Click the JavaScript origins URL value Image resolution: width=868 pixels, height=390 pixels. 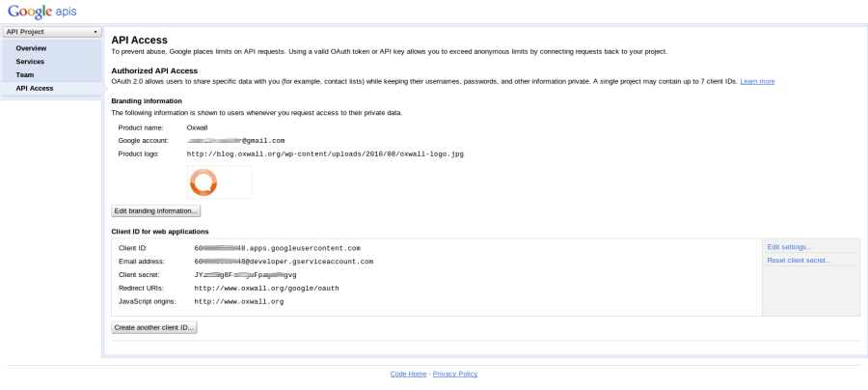238,301
